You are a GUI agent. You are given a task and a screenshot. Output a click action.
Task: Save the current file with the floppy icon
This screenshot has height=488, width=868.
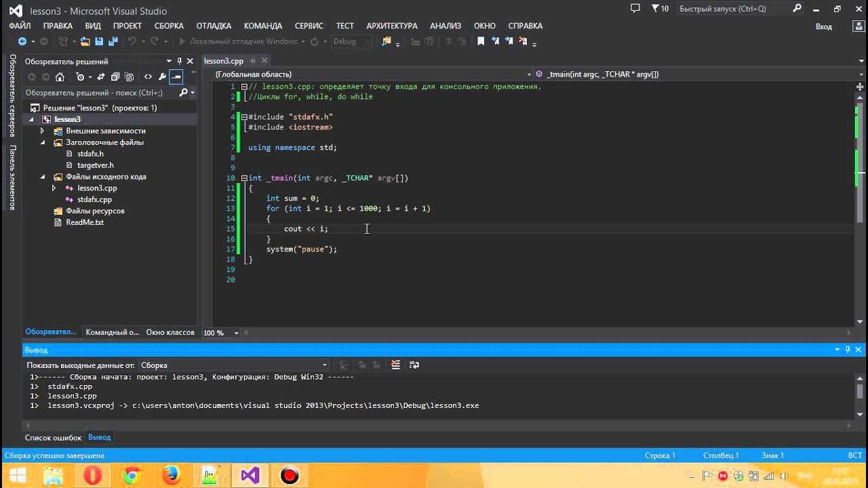(99, 41)
